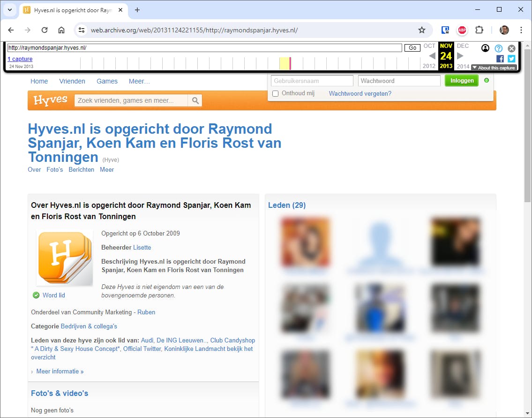The width and height of the screenshot is (532, 418).
Task: Focus the Wachtwoord input field
Action: point(399,81)
